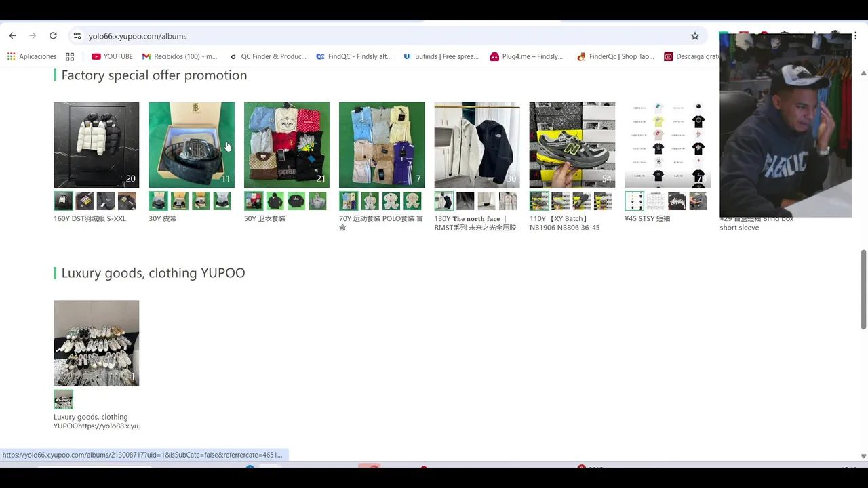Bookmark this page with the star icon
This screenshot has height=488, width=868.
pyautogui.click(x=695, y=36)
